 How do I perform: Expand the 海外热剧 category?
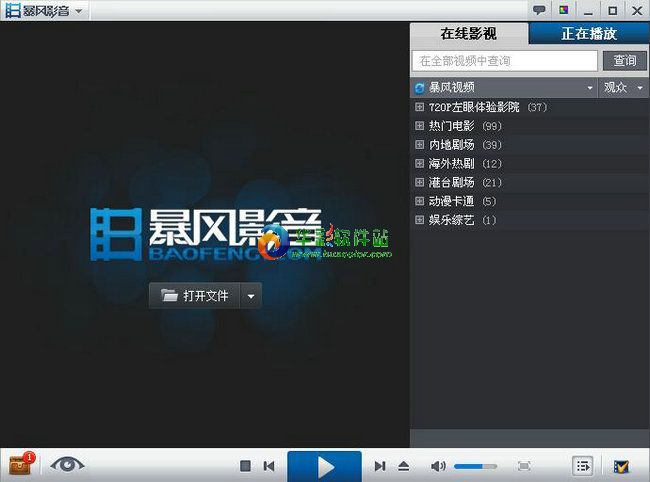[x=420, y=164]
